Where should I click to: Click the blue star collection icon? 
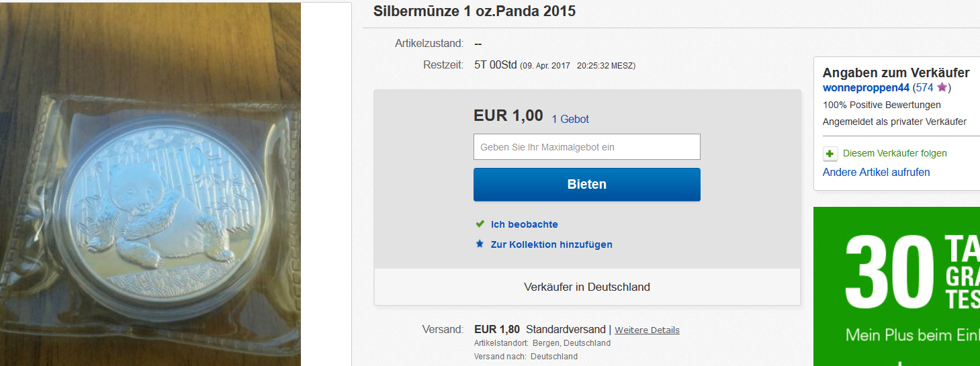(480, 244)
